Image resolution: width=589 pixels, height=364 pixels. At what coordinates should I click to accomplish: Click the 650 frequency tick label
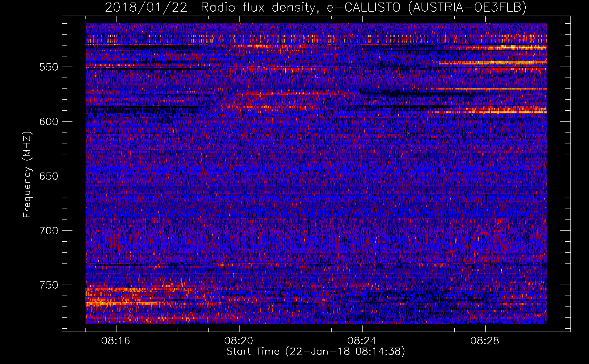(49, 176)
